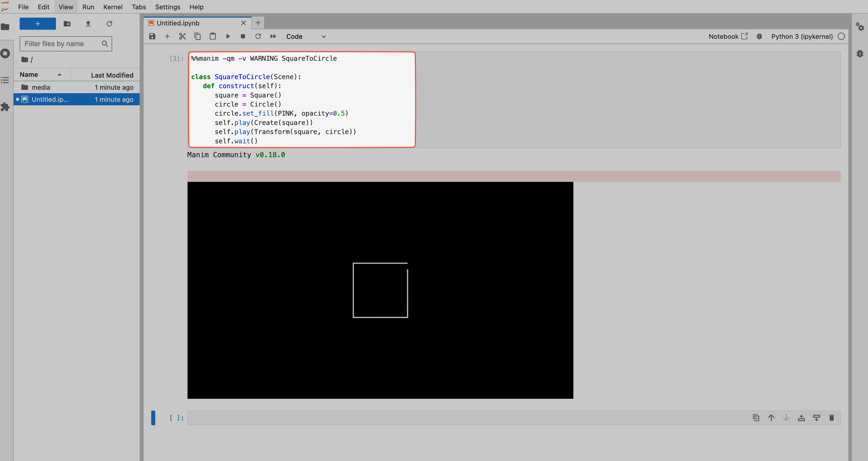
Task: Open Running Terminals and Kernels sidebar
Action: point(5,53)
